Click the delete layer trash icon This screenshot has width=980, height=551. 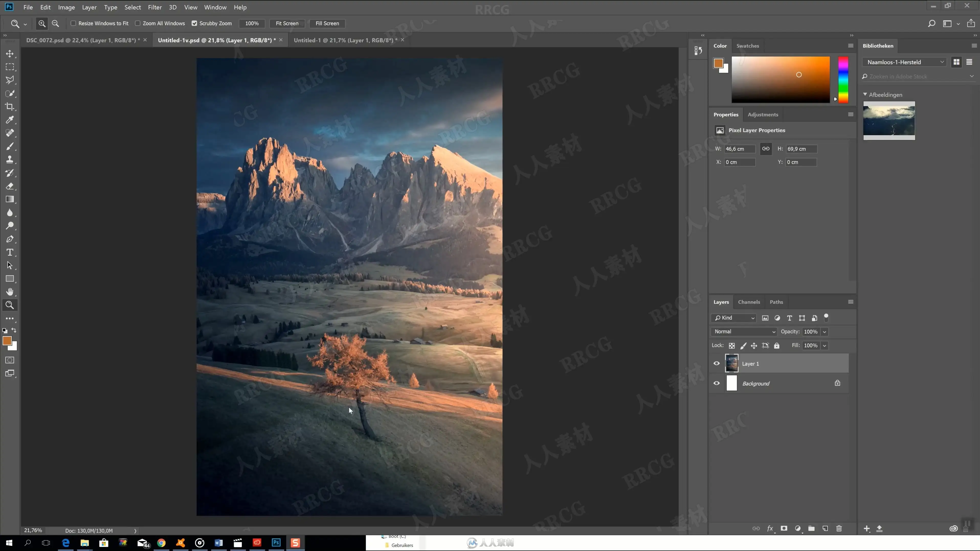tap(839, 529)
